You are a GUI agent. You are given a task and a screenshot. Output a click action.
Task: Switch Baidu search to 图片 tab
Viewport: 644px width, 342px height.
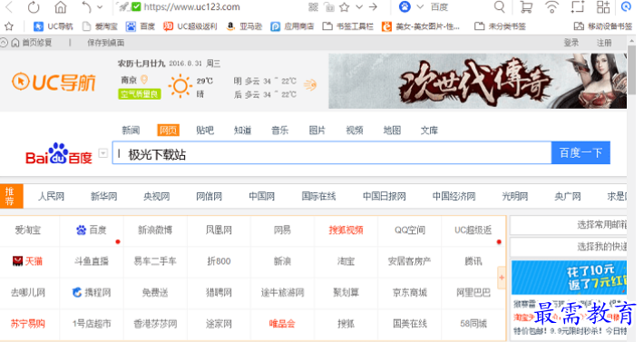pyautogui.click(x=317, y=130)
